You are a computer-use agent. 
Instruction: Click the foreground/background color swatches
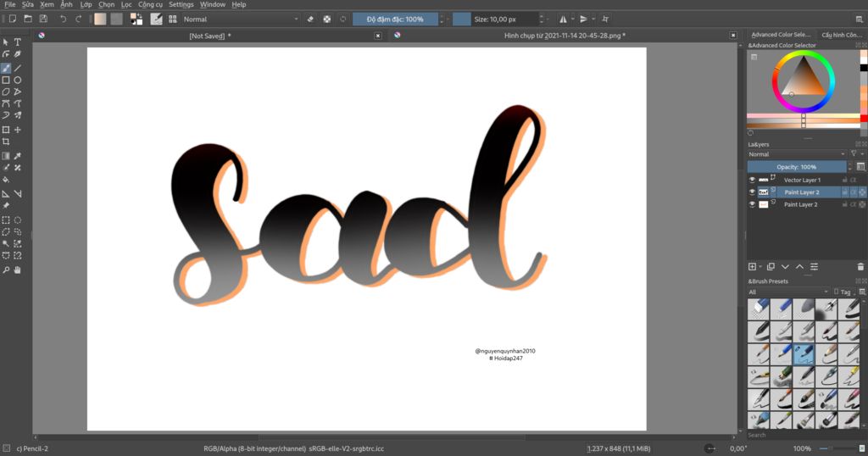136,19
